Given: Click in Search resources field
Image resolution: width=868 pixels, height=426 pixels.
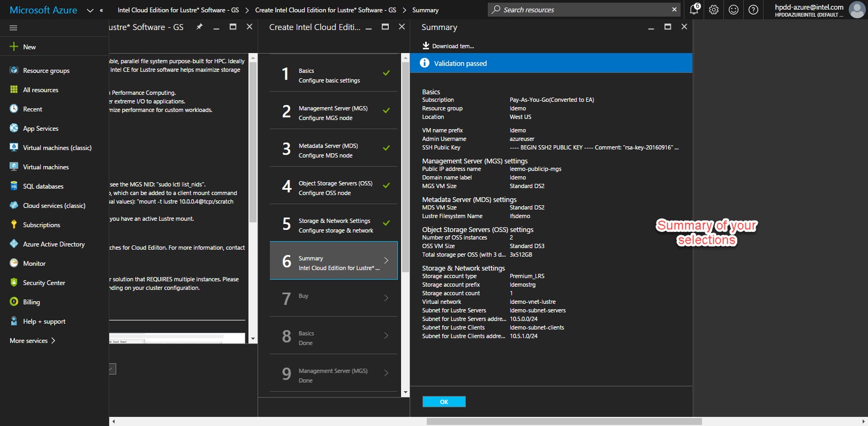Looking at the screenshot, I should coord(584,10).
